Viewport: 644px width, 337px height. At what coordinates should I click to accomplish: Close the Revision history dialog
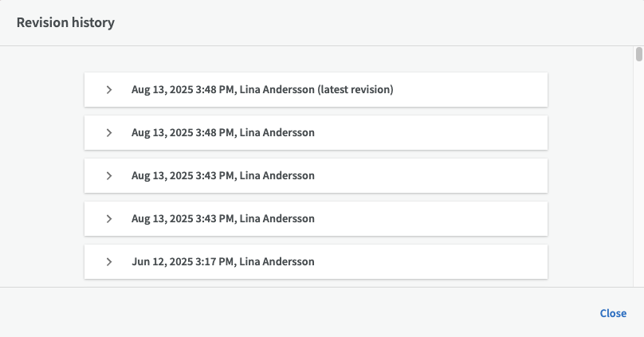click(613, 313)
